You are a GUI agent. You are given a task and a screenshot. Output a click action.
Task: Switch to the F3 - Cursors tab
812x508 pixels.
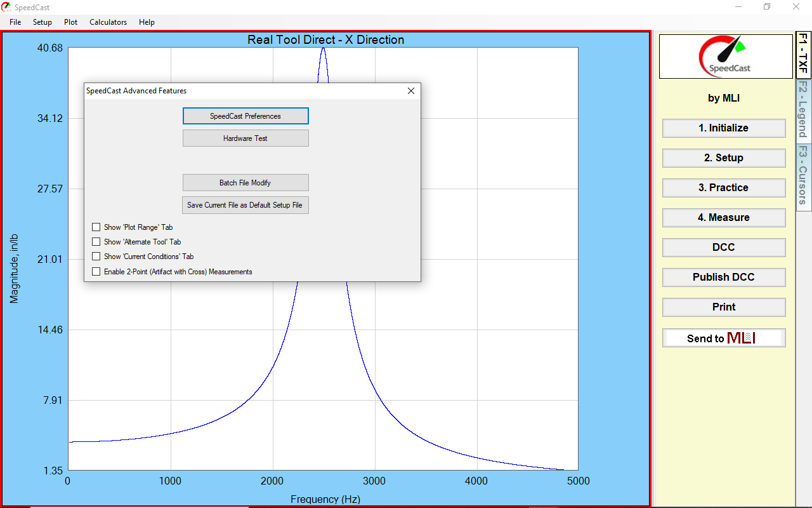pyautogui.click(x=804, y=177)
